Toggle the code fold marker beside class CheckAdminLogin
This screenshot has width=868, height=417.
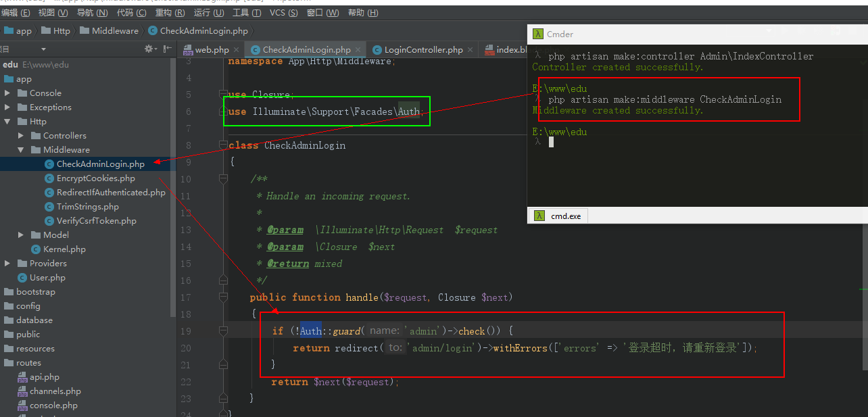click(x=224, y=145)
